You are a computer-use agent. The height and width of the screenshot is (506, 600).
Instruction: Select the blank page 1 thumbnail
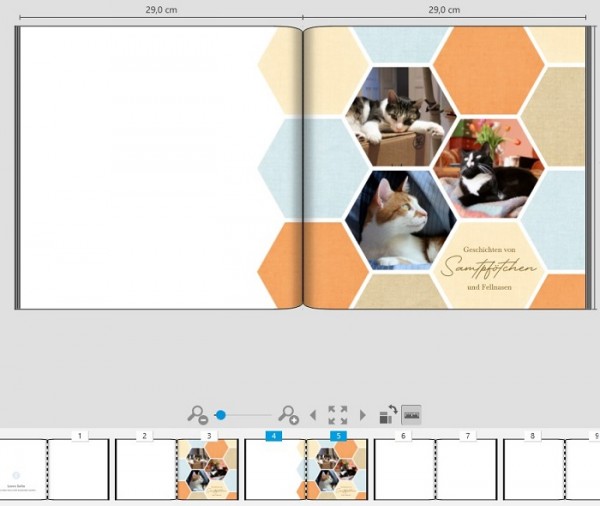click(79, 469)
